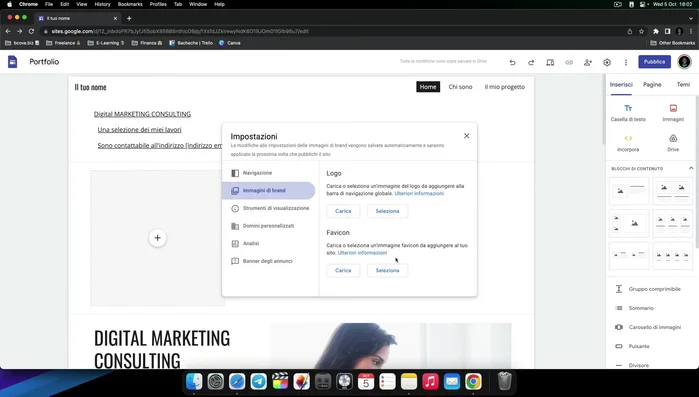Viewport: 699px width, 397px height.
Task: Click the Portfolio document title field
Action: 44,62
